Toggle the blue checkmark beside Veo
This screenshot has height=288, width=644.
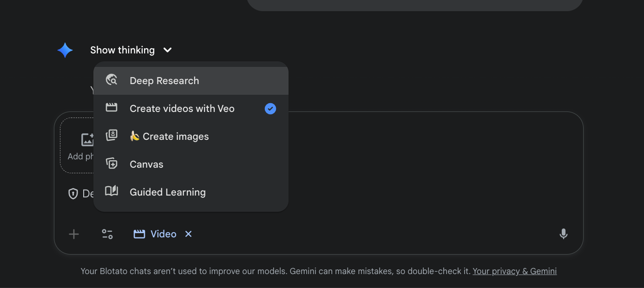[x=270, y=109]
